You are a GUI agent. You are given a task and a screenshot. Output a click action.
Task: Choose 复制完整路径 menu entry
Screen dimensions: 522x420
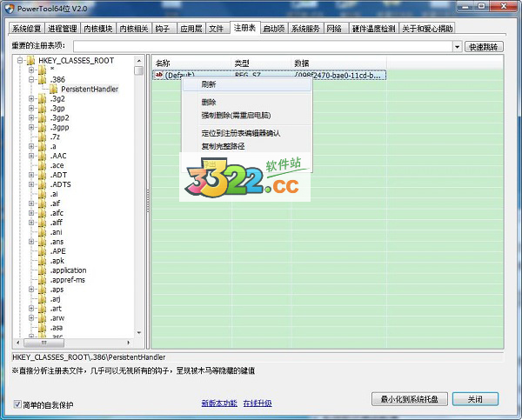point(246,146)
